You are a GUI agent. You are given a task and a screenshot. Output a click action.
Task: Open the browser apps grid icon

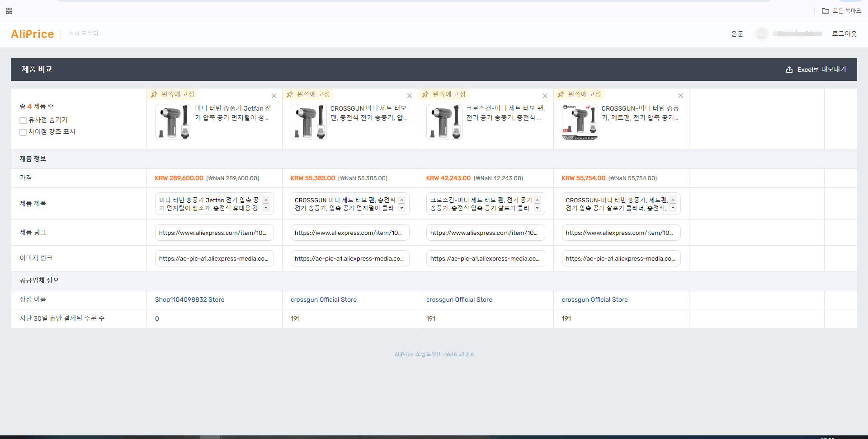pos(9,11)
